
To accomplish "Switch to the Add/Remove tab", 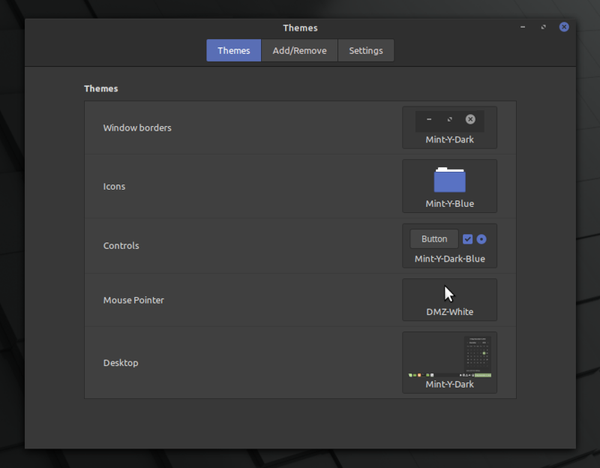I will [299, 51].
